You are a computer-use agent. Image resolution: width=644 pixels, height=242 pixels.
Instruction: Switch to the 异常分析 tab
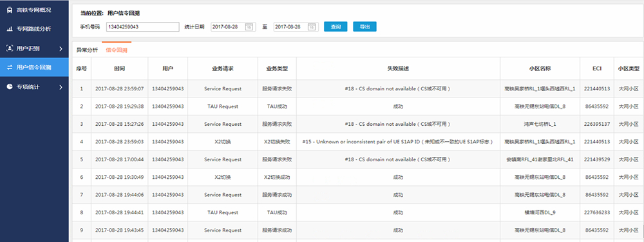(x=87, y=50)
